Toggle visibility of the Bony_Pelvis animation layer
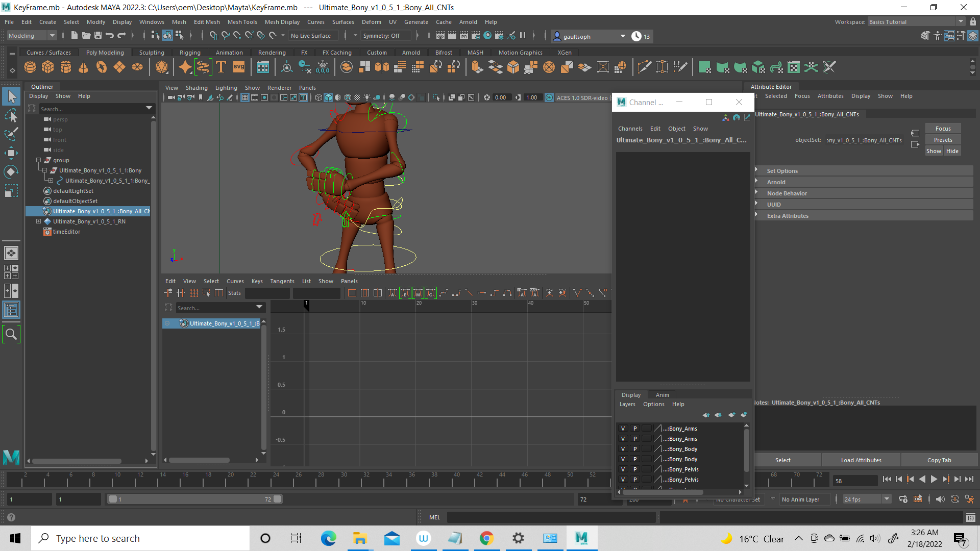Screen dimensions: 980x551 pyautogui.click(x=623, y=469)
